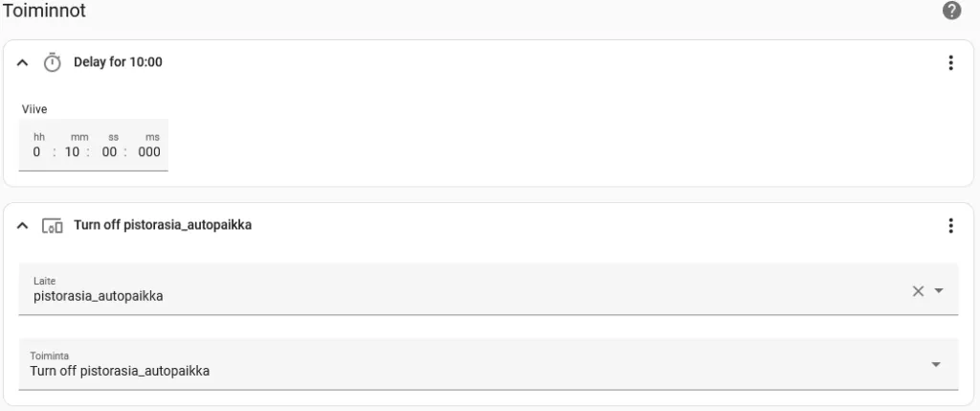Click the mm minutes field showing 10
This screenshot has width=980, height=411.
(73, 152)
